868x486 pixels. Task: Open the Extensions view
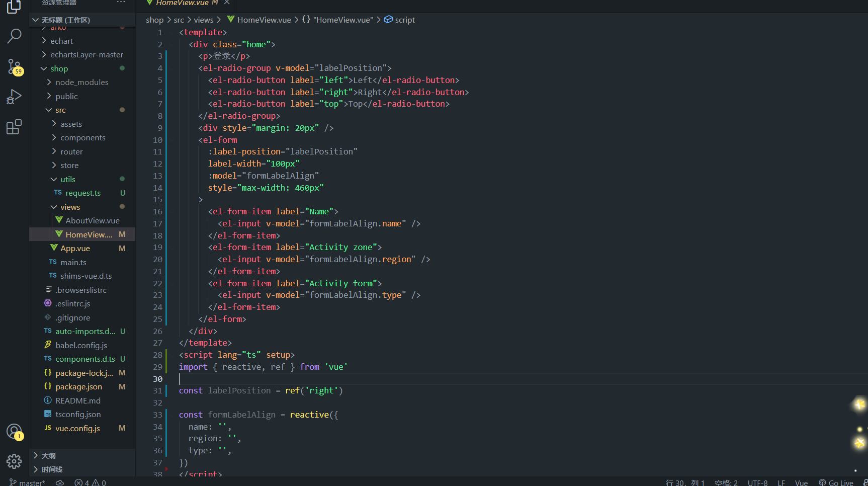tap(14, 127)
